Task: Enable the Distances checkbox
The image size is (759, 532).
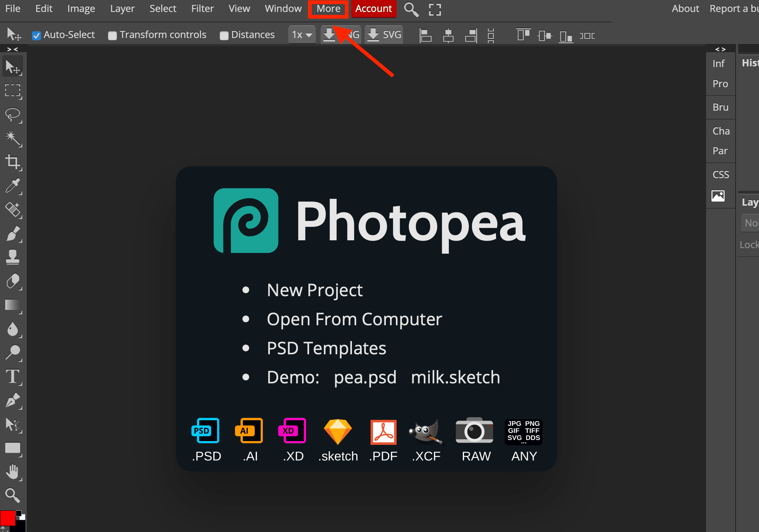Action: (x=224, y=35)
